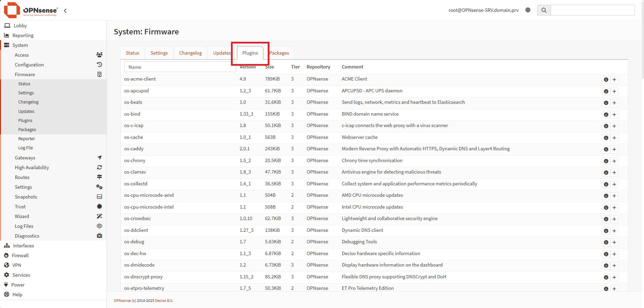This screenshot has height=308, width=644.
Task: Show info for os-acme-client plugin
Action: tap(606, 80)
